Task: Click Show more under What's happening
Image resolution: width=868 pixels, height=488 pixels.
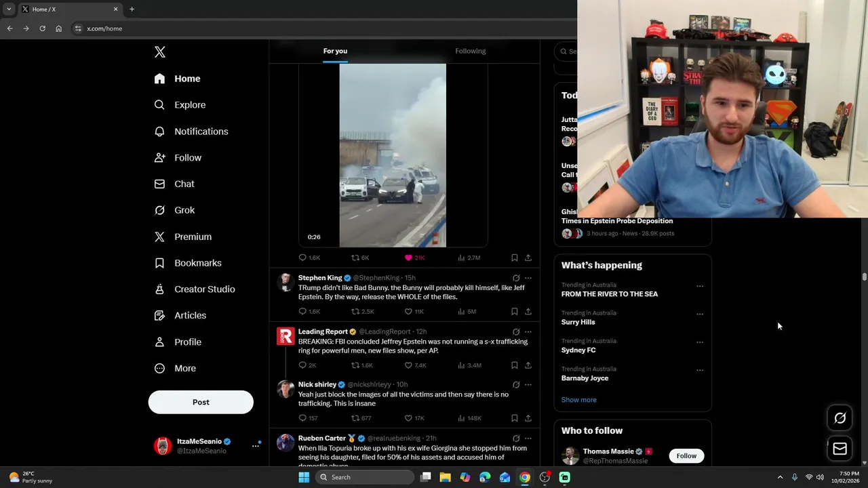Action: (578, 400)
